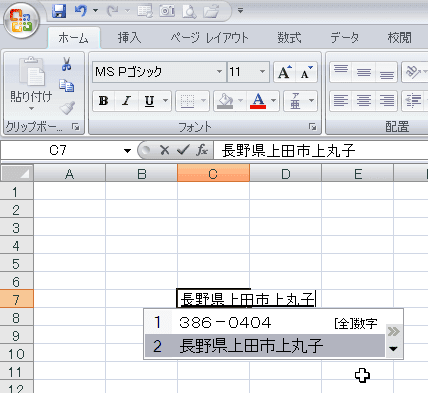Cancel cell entry with X button
This screenshot has height=393, width=428.
(x=165, y=150)
